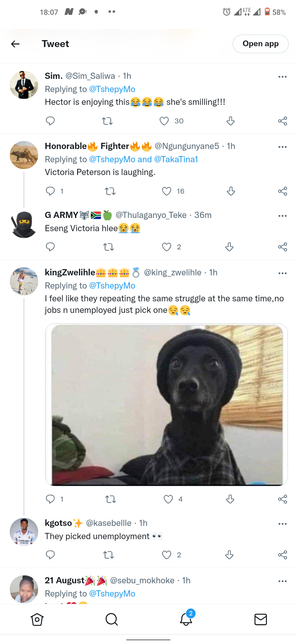Screen dimensions: 297x644
Task: Like kgotso's They picked unemployment tweet
Action: 167,555
